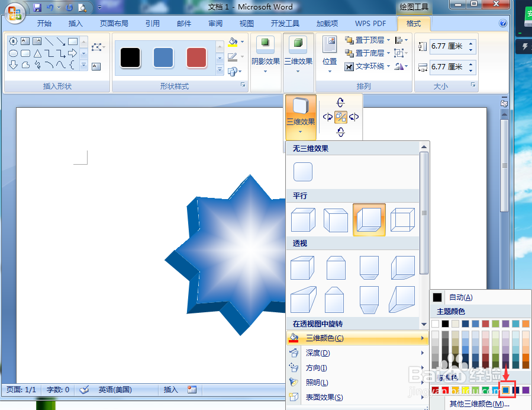Choose the curve shape tool
Viewport: 532px width, 410px height.
pyautogui.click(x=61, y=65)
